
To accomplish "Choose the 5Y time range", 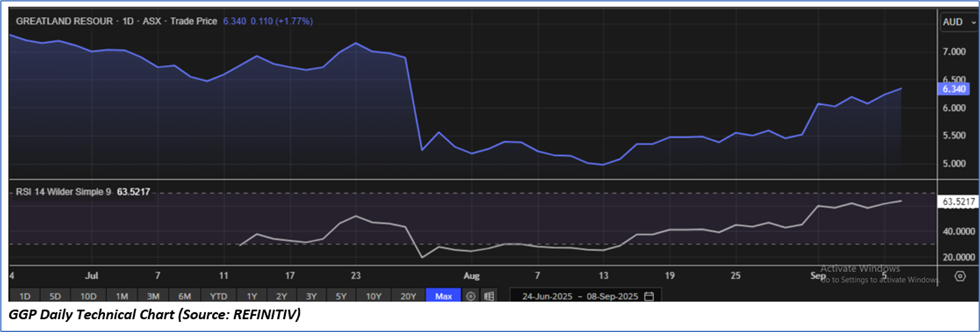I will tap(341, 296).
